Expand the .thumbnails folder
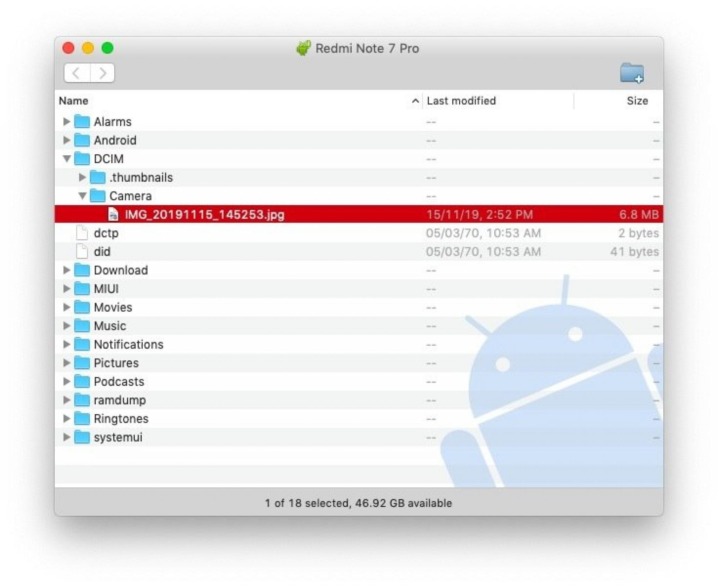Screen dimensions: 718x588 click(82, 177)
